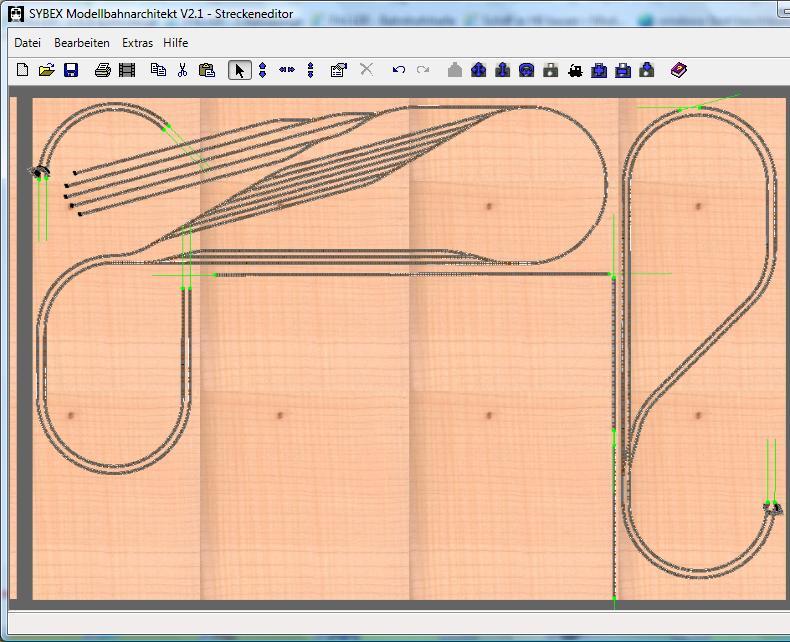This screenshot has width=790, height=642.
Task: Open the help book icon
Action: 679,70
